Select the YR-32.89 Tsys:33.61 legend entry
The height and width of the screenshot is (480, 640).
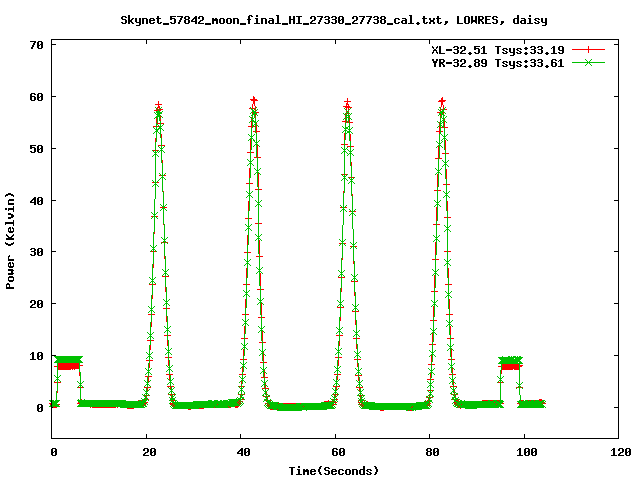[498, 63]
